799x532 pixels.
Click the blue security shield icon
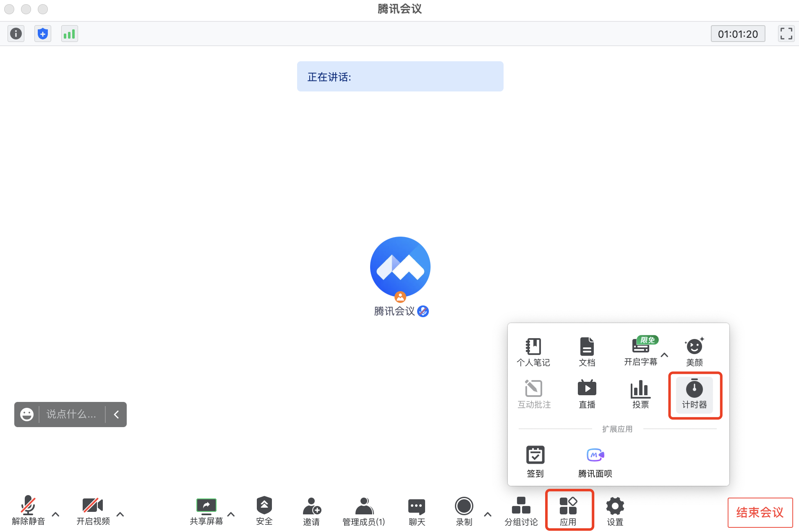43,34
